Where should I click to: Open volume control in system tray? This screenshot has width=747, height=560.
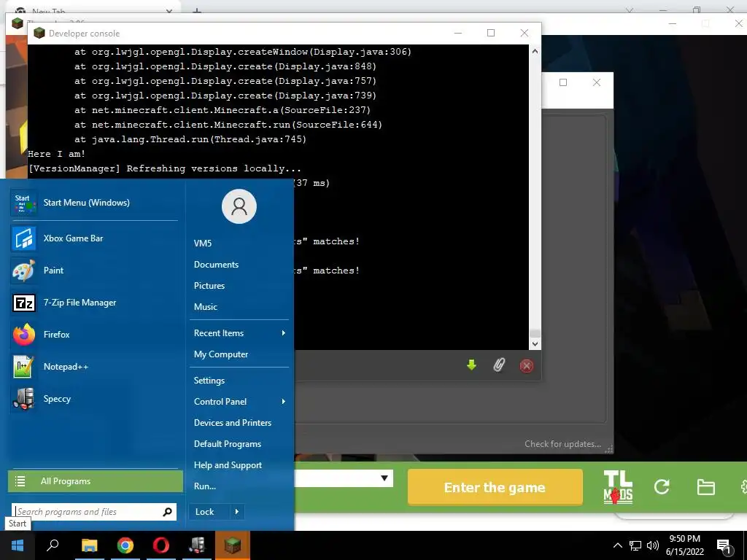point(653,545)
